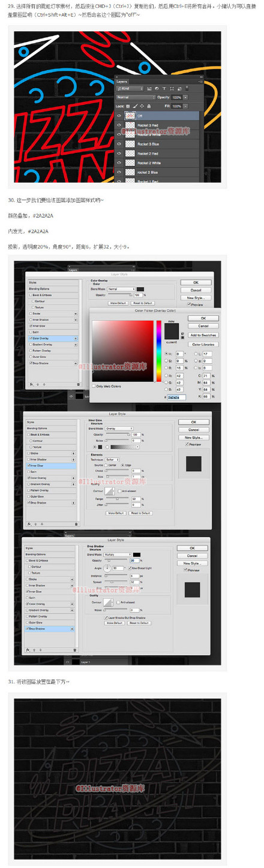Image resolution: width=264 pixels, height=868 pixels.
Task: Hide the 'Off' layer with its eye icon
Action: [x=119, y=116]
